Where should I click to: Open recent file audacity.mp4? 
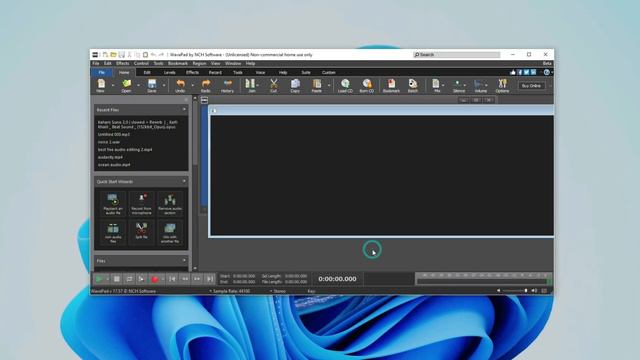pos(110,157)
